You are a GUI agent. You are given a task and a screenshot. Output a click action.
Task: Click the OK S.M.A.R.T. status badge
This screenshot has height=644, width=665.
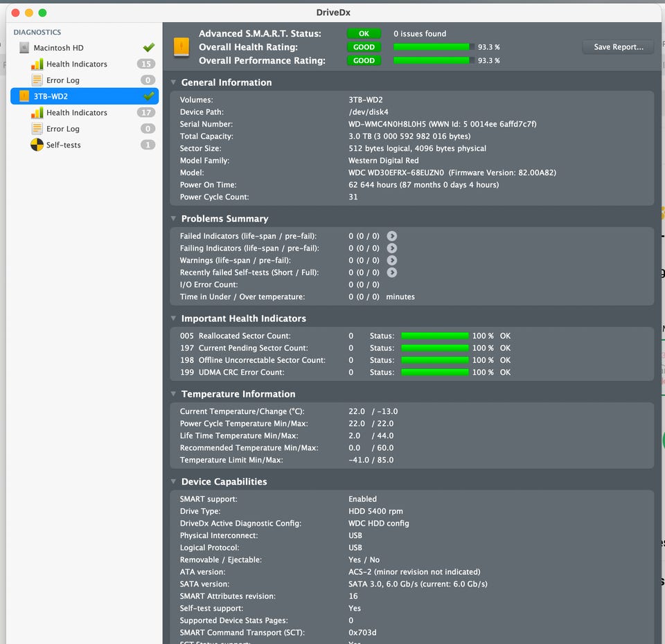point(364,33)
